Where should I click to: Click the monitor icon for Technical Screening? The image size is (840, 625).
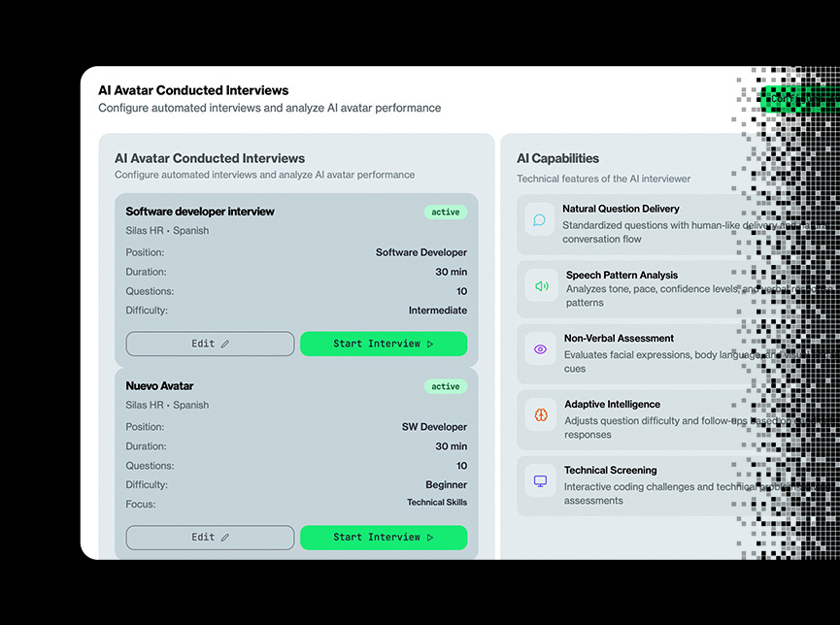coord(541,480)
